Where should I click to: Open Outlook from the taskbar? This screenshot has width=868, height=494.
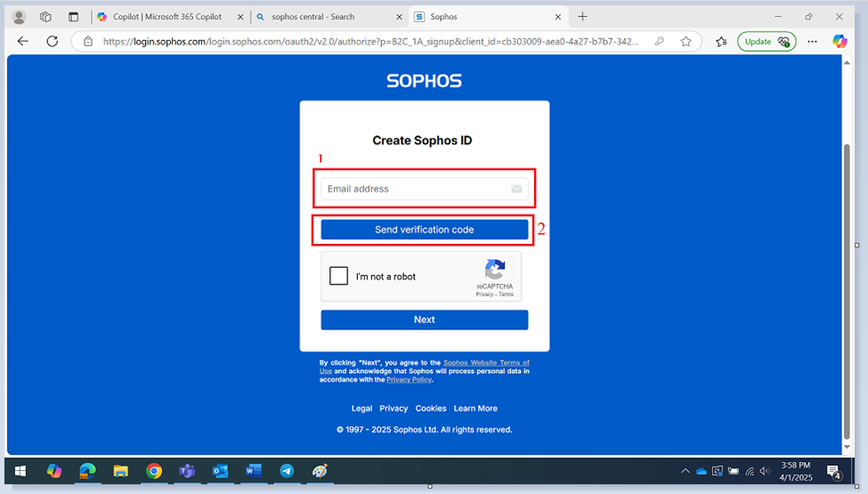click(x=221, y=471)
